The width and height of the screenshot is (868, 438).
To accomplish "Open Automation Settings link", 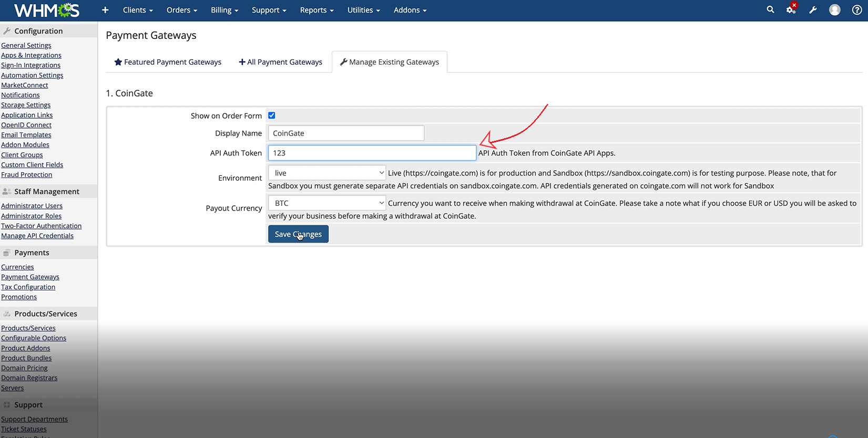I will 32,75.
